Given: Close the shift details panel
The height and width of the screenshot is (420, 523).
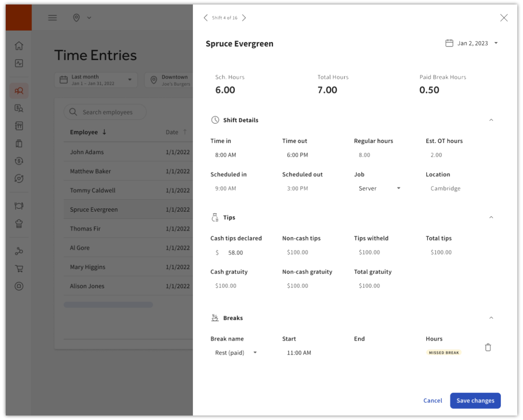Looking at the screenshot, I should click(x=504, y=18).
